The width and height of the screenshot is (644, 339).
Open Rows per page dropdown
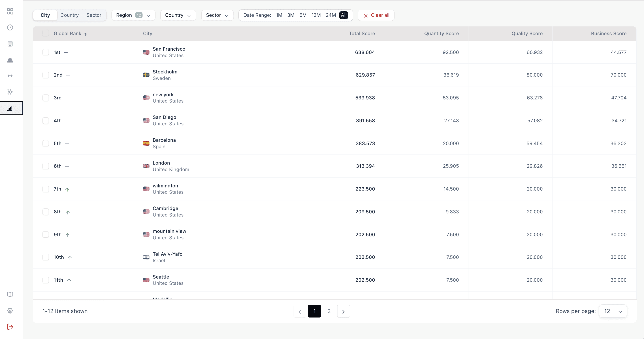click(x=613, y=311)
